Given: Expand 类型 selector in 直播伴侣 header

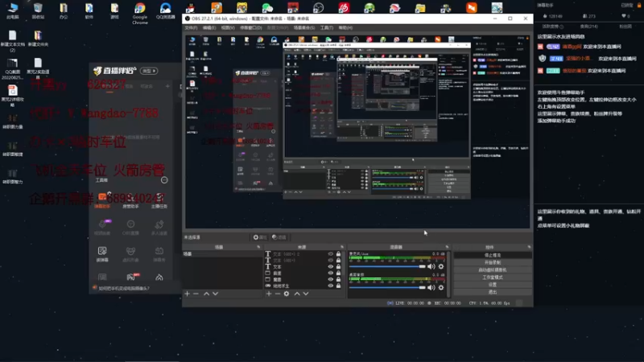Looking at the screenshot, I should (149, 71).
